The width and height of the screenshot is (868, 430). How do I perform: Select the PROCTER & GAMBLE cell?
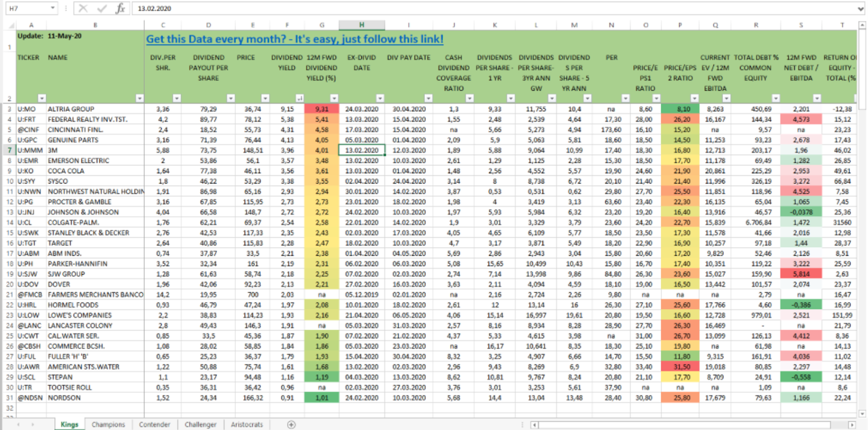tap(95, 202)
